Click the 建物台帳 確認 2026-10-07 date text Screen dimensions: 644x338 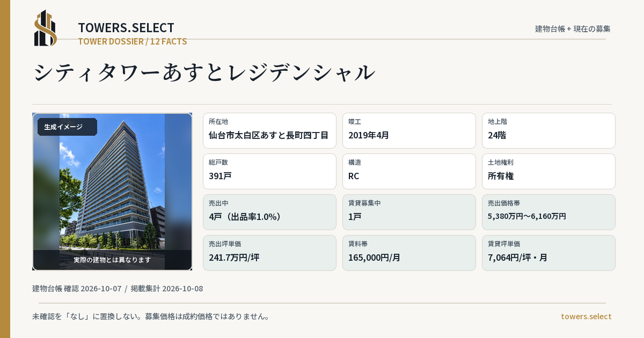[77, 289]
